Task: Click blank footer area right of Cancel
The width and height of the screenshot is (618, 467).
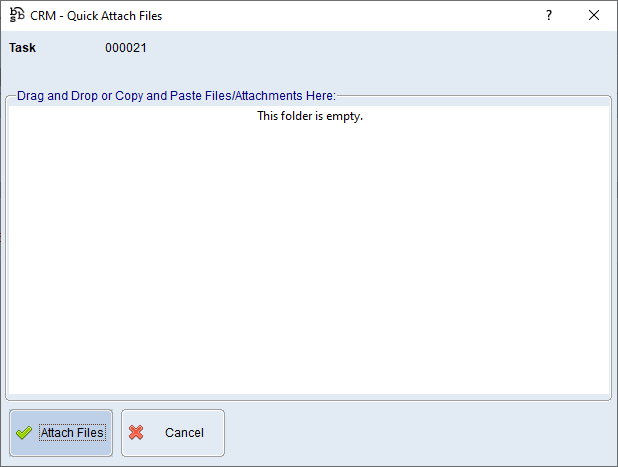Action: pyautogui.click(x=420, y=433)
